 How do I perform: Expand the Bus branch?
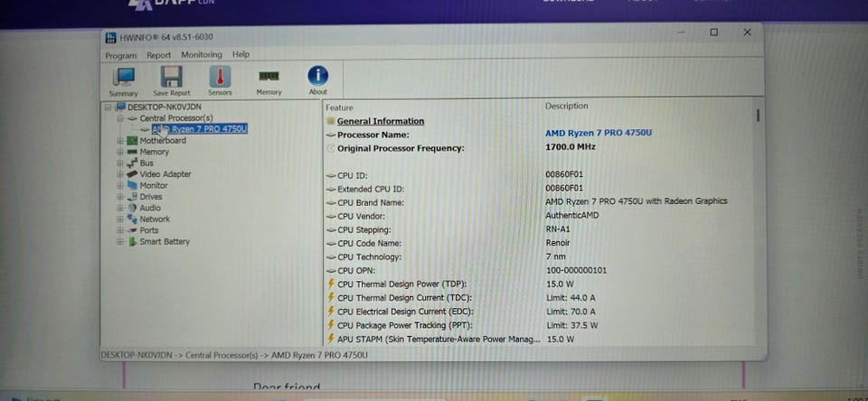pyautogui.click(x=119, y=163)
